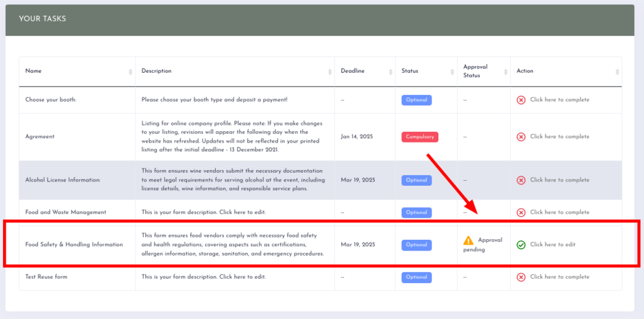Sort table by Name column arrows
The height and width of the screenshot is (319, 644).
(x=130, y=72)
